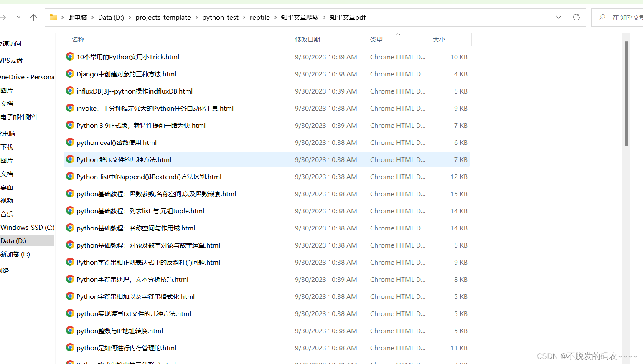This screenshot has width=643, height=364.
Task: Click the Refresh button in address bar
Action: tap(577, 17)
